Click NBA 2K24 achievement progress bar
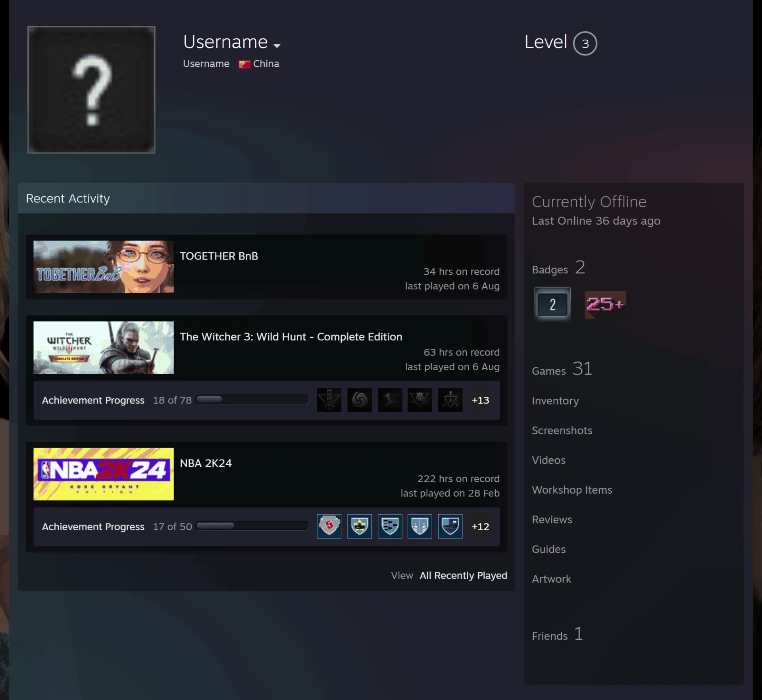The width and height of the screenshot is (762, 700). tap(252, 526)
